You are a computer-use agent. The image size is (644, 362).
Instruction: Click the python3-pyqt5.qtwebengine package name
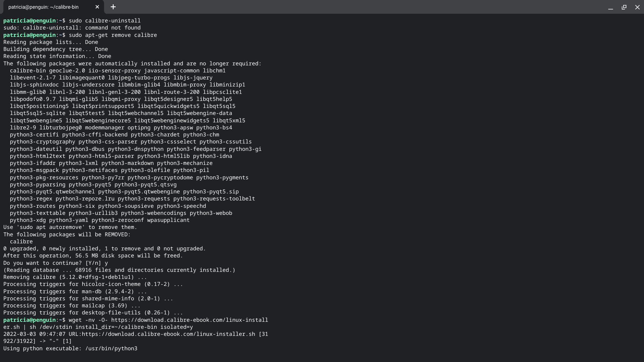(x=139, y=192)
